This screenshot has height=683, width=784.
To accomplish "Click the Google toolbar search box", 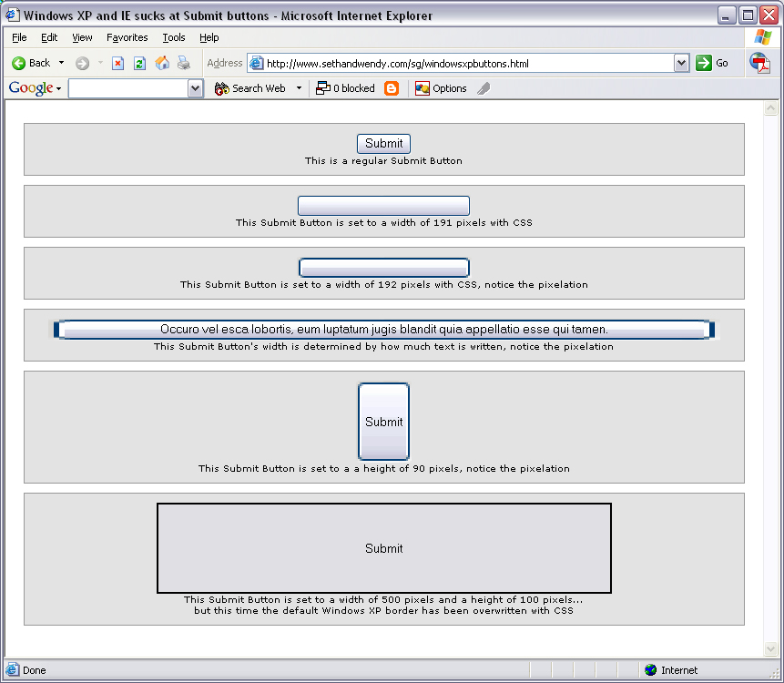I will tap(128, 88).
